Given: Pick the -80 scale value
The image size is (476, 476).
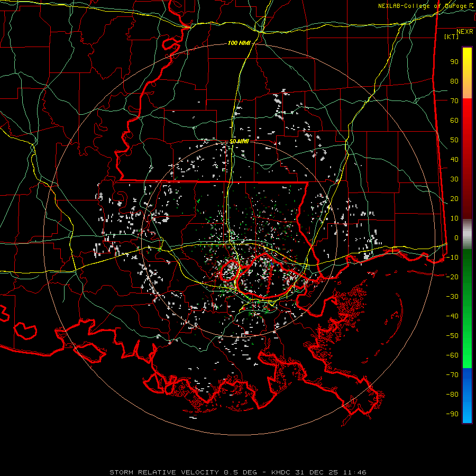Looking at the screenshot, I should (452, 395).
